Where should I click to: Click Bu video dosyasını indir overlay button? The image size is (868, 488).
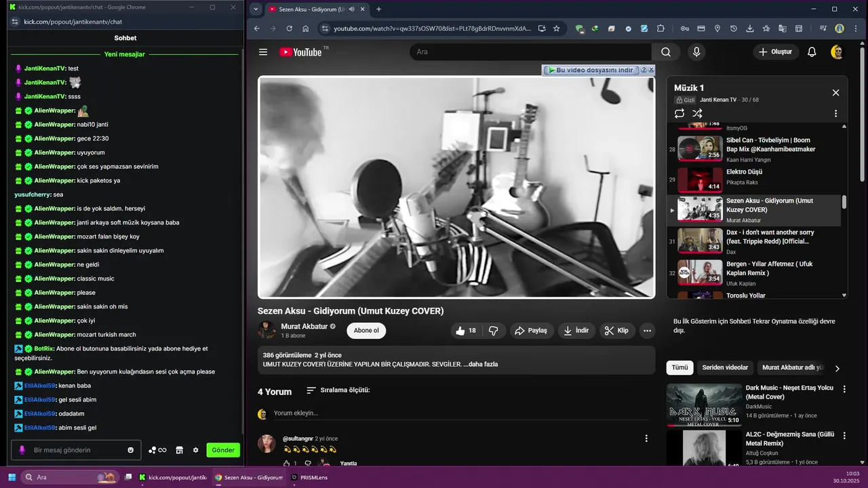coord(590,70)
